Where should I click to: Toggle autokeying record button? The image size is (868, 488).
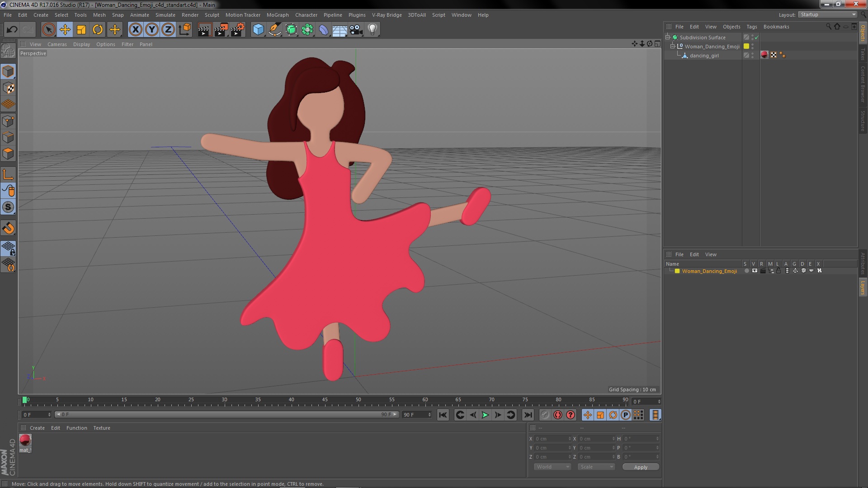pos(558,415)
